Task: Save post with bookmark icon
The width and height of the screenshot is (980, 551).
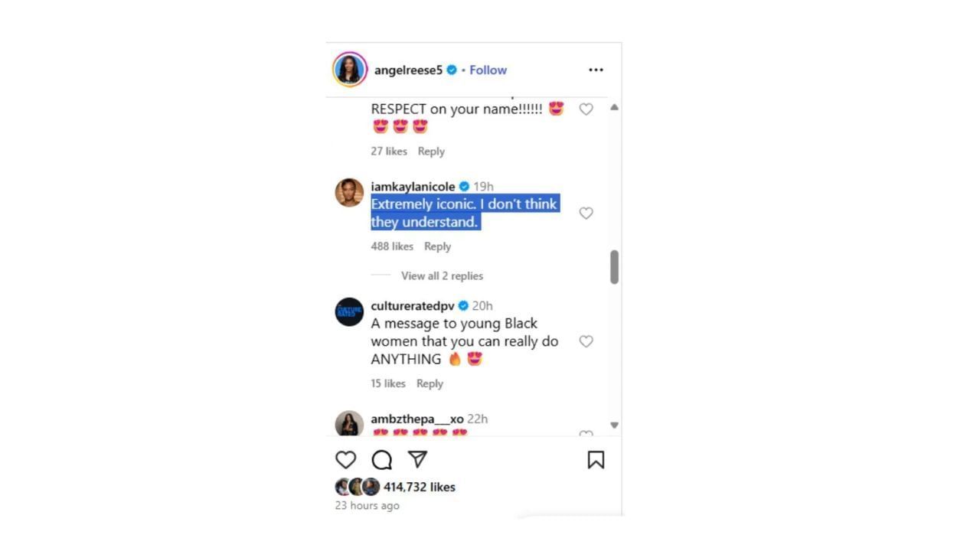Action: (596, 459)
